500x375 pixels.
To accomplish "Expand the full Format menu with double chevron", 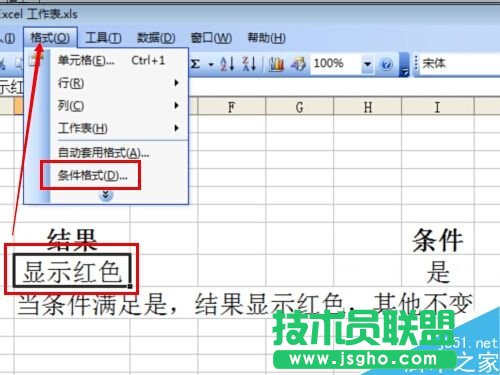I will [x=106, y=195].
